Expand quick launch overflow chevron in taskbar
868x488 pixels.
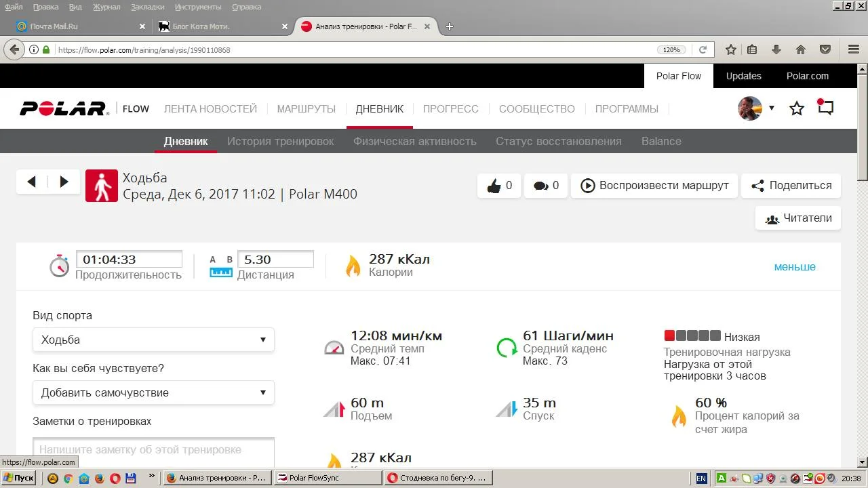(x=151, y=477)
